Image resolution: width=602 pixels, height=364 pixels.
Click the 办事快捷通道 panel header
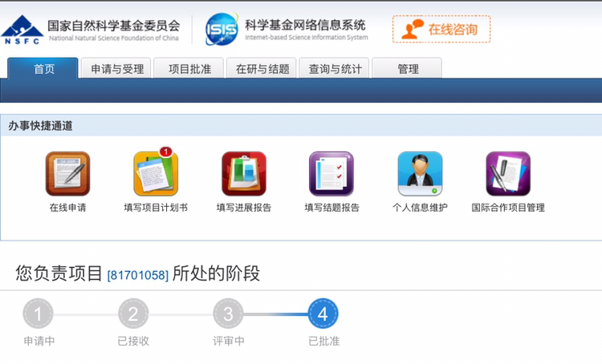pyautogui.click(x=301, y=125)
